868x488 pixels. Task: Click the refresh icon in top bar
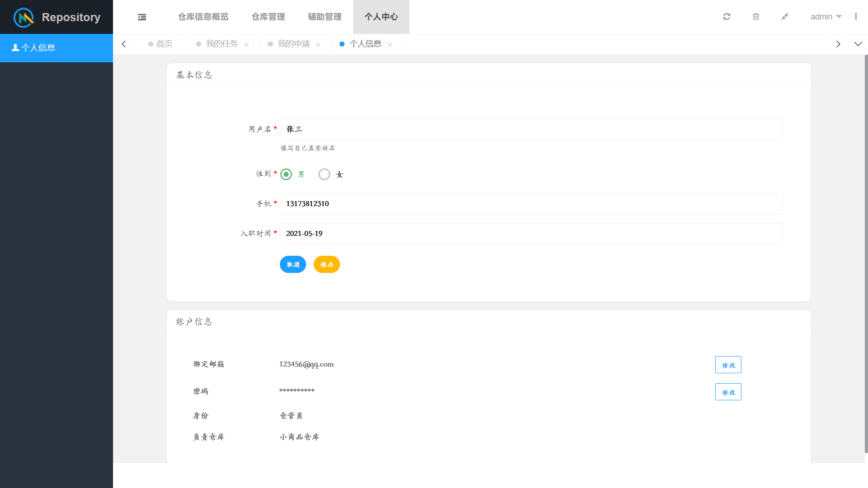726,17
